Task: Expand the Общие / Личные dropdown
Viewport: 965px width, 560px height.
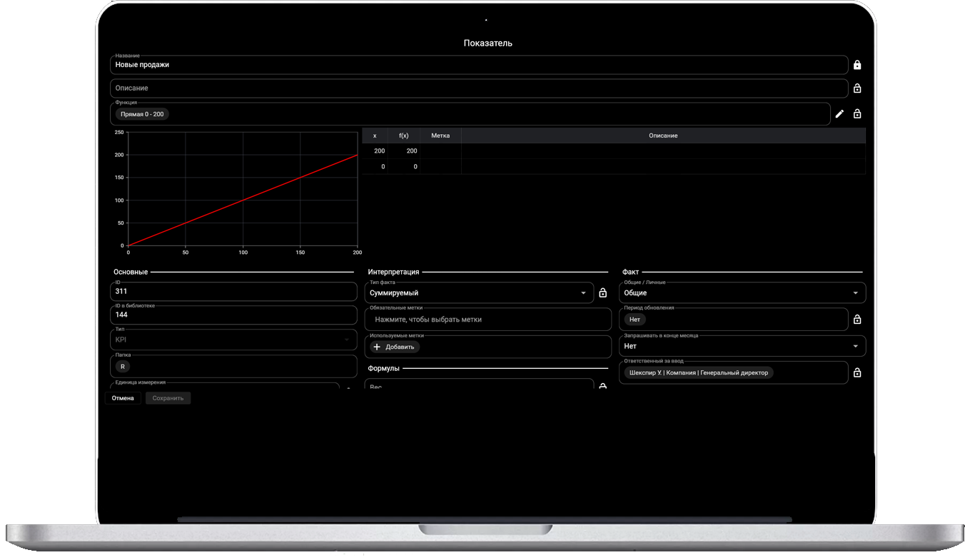Action: (741, 293)
